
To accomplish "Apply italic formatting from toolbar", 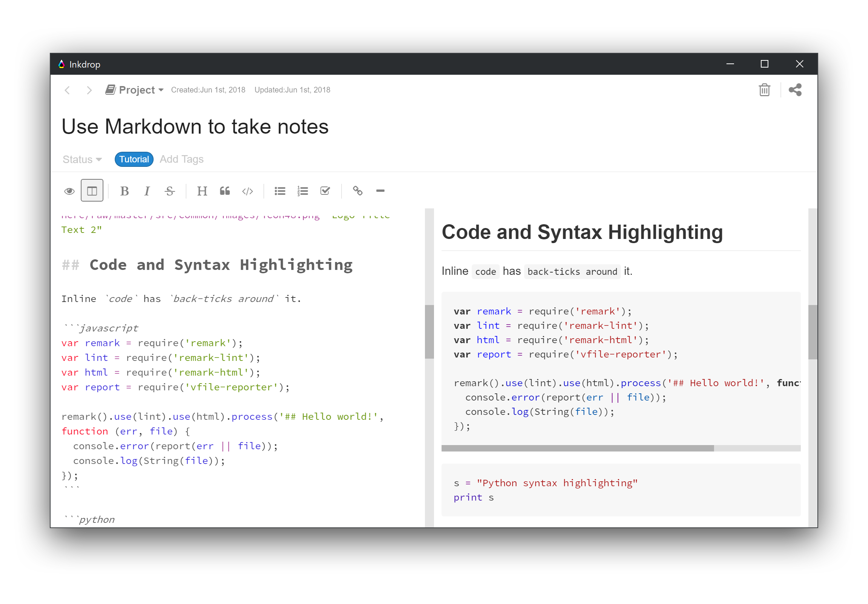I will [x=147, y=191].
